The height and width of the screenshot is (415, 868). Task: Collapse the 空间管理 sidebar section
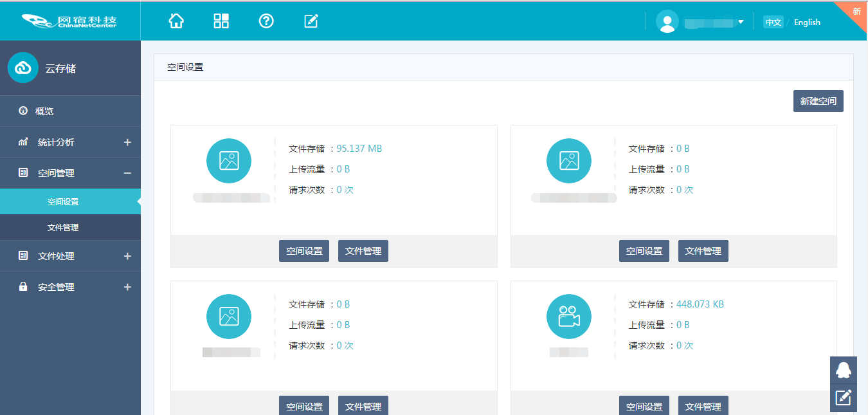127,173
